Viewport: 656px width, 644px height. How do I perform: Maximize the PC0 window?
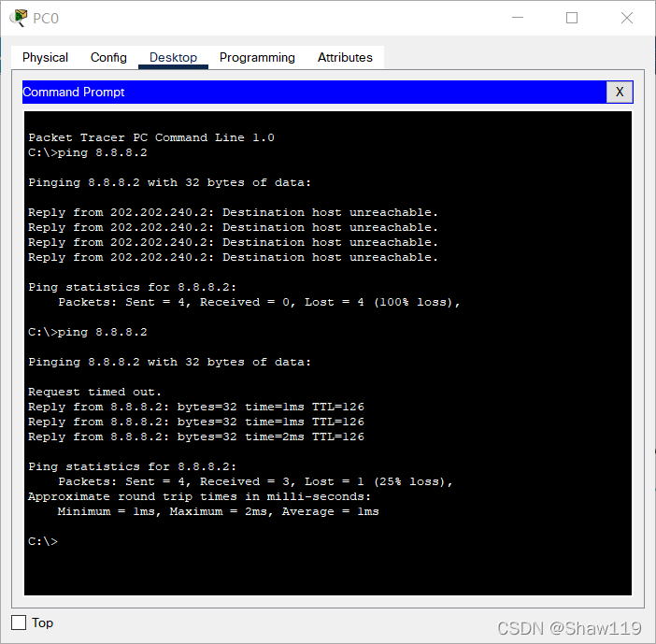572,18
